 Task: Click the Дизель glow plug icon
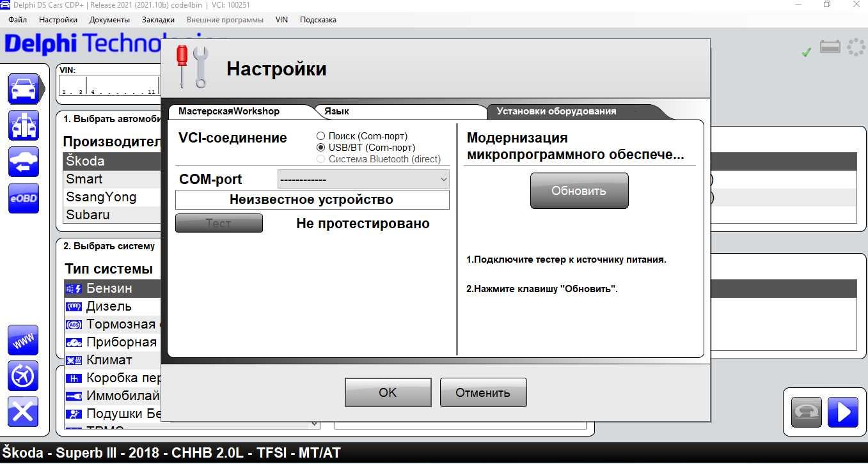(74, 307)
